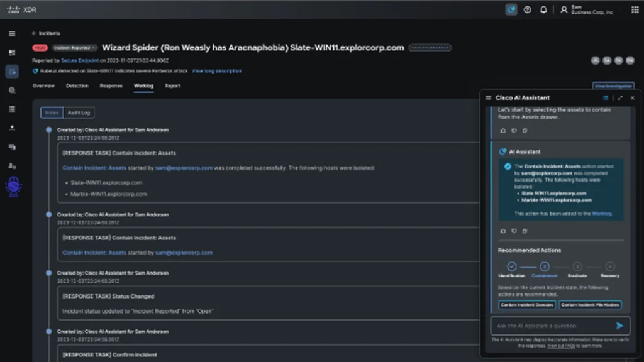Click the progress bar beside the incident title

tap(430, 48)
